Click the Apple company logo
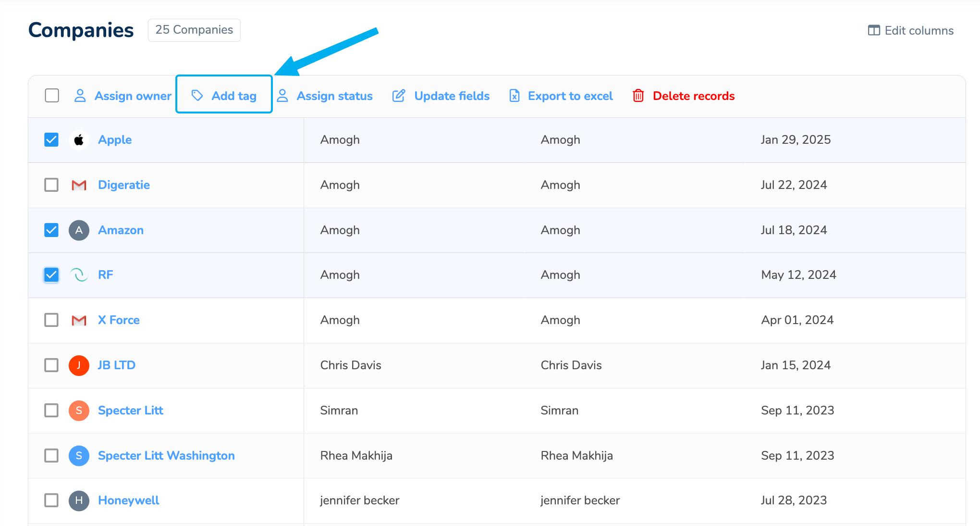 pyautogui.click(x=79, y=140)
